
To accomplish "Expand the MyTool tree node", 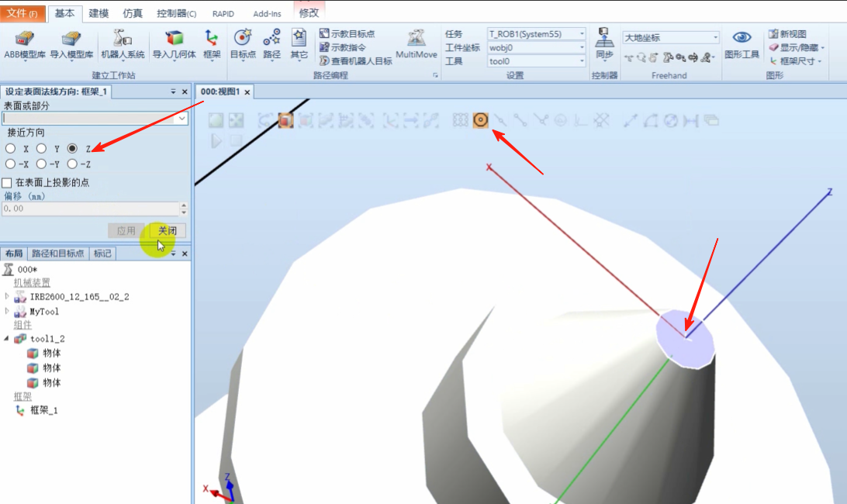I will [x=7, y=311].
